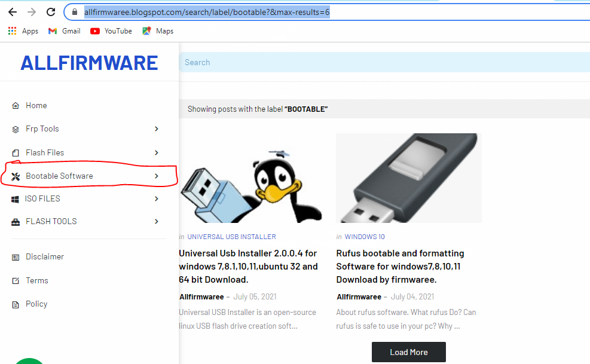
Task: Click the Showing posts with the label BOOTABLE text
Action: point(258,109)
